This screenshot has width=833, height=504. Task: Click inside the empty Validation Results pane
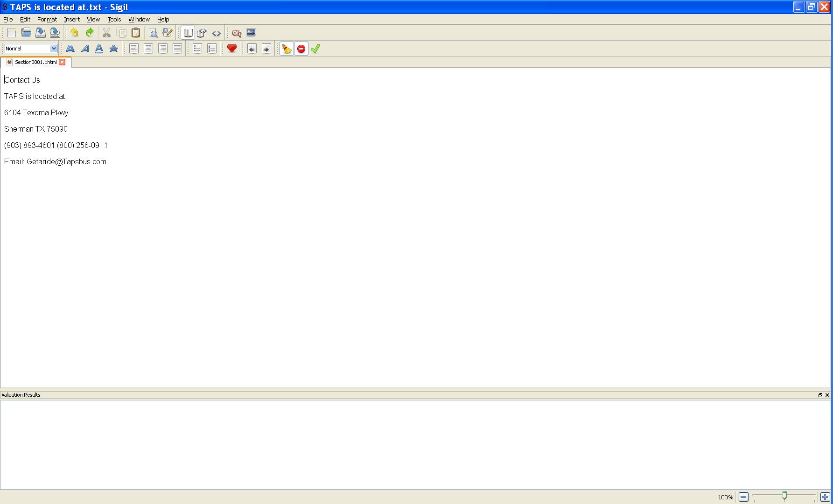[x=415, y=445]
